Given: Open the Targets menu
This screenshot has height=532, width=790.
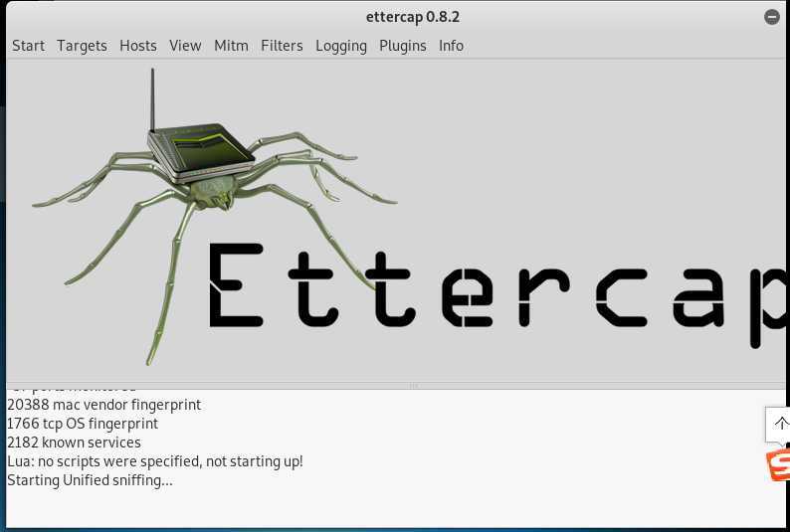Looking at the screenshot, I should [x=82, y=46].
